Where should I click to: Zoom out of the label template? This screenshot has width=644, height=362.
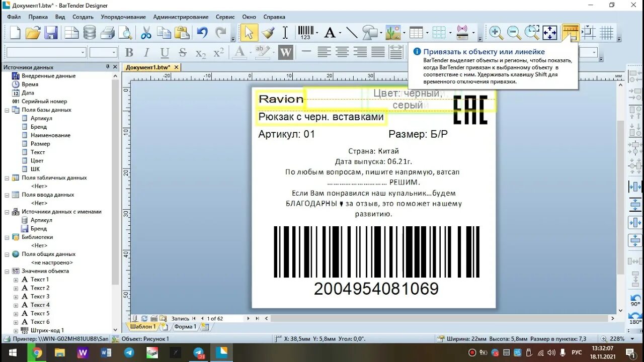(x=514, y=33)
